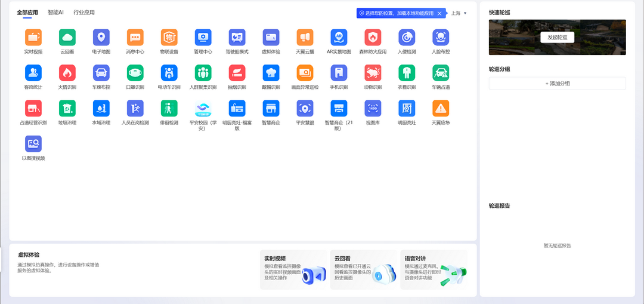The image size is (644, 304).
Task: Click the 轮巡报告 heading
Action: pos(500,205)
